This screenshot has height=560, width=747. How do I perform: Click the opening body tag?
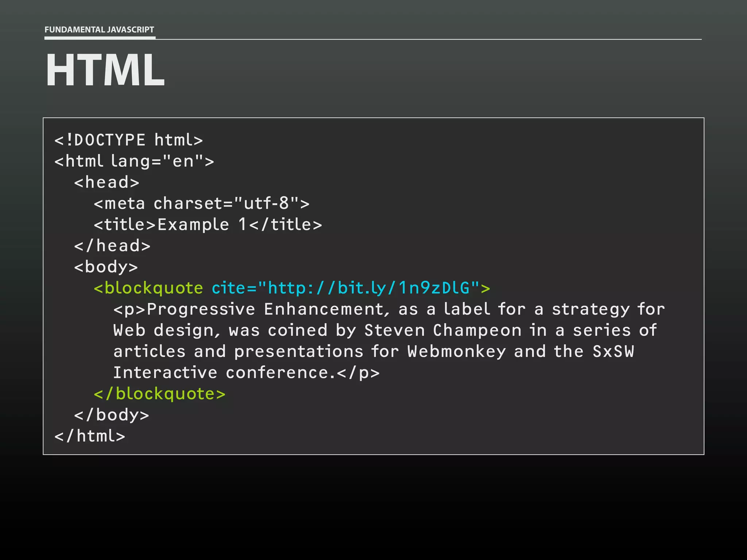tap(106, 267)
